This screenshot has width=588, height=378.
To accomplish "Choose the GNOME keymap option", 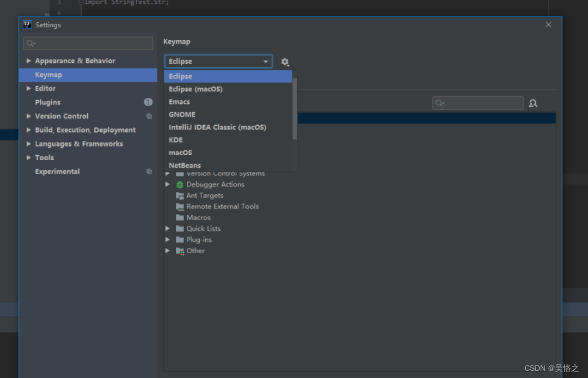I will (x=228, y=114).
